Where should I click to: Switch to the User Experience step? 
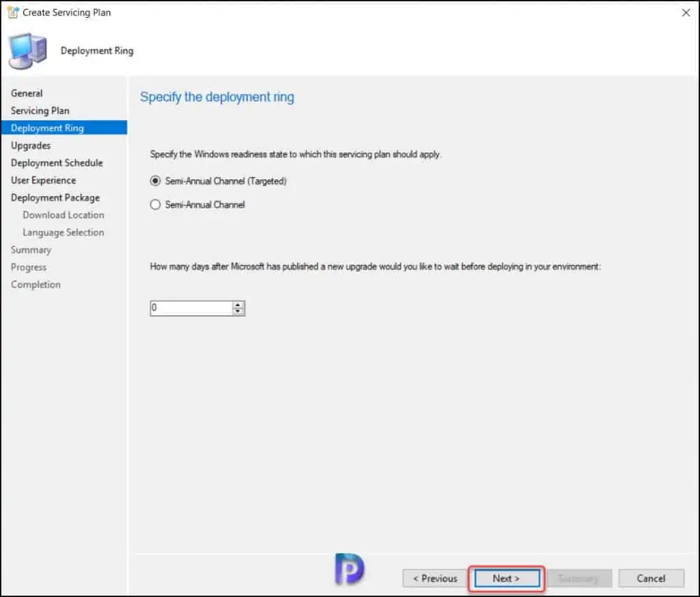[43, 180]
